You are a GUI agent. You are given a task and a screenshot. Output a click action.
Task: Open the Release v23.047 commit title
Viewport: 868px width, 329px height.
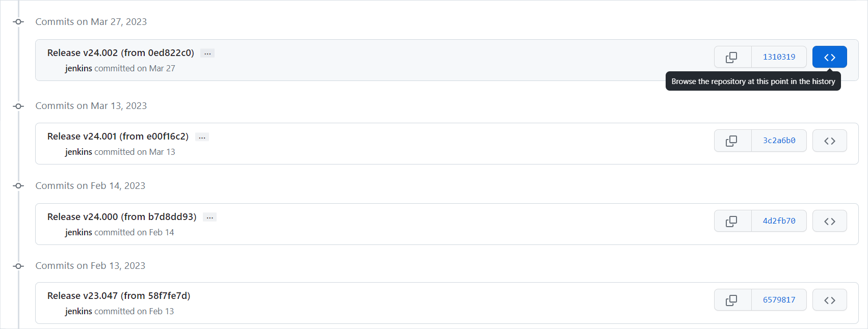[118, 296]
